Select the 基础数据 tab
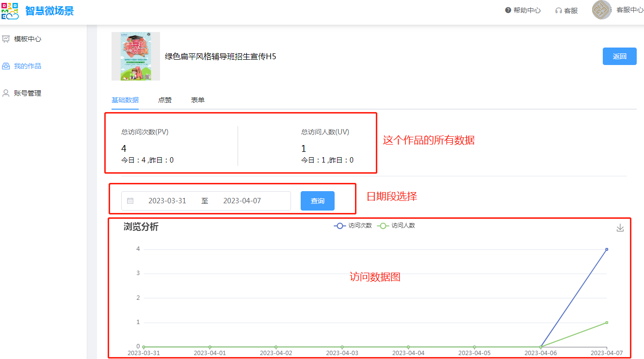644x359 pixels. pos(125,100)
